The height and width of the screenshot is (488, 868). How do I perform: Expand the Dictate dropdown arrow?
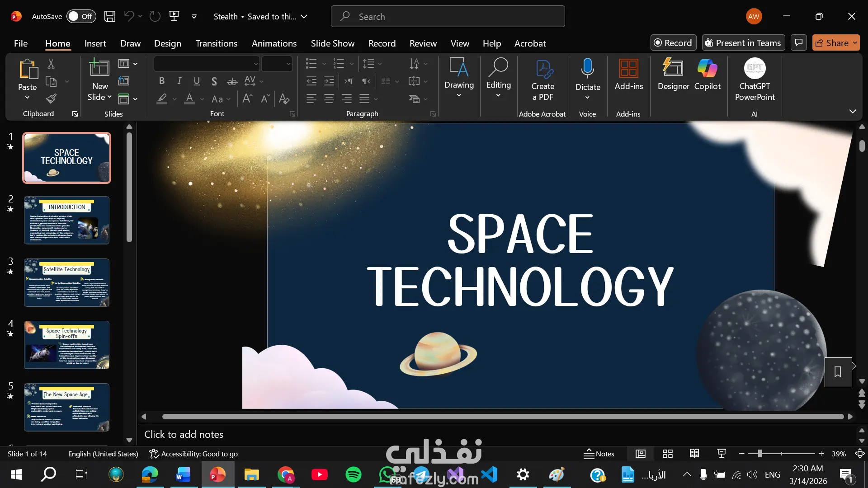(587, 98)
